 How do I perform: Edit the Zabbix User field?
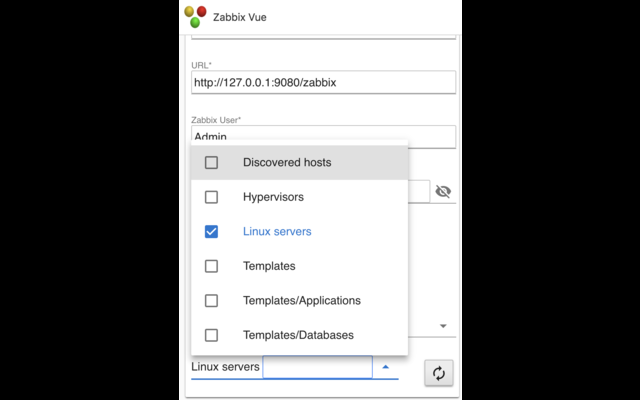(x=323, y=137)
